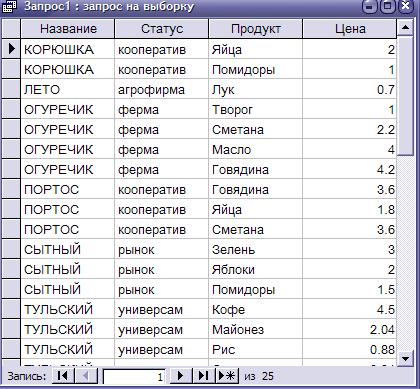Select the row selector for ЛЕТО row

tap(11, 89)
